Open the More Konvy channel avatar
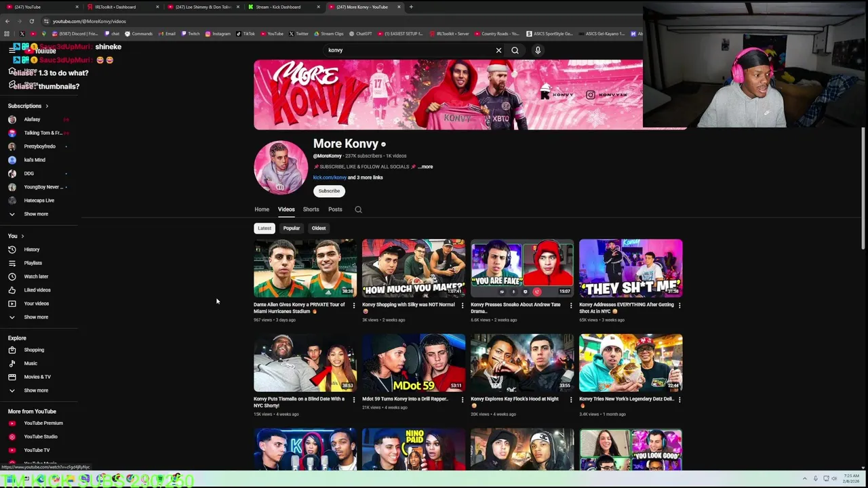 coord(281,167)
